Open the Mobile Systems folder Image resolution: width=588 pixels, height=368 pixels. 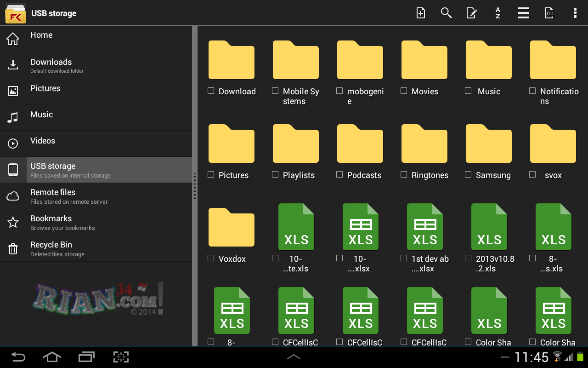(296, 60)
